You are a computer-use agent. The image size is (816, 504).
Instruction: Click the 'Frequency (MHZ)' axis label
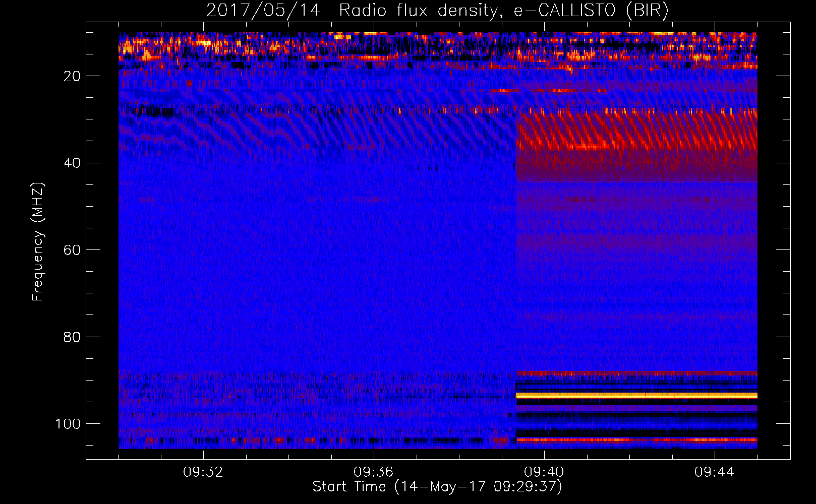(x=38, y=242)
